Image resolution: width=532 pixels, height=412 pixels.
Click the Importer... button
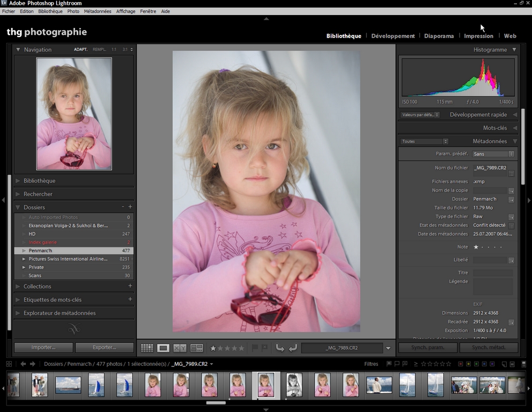(x=43, y=348)
